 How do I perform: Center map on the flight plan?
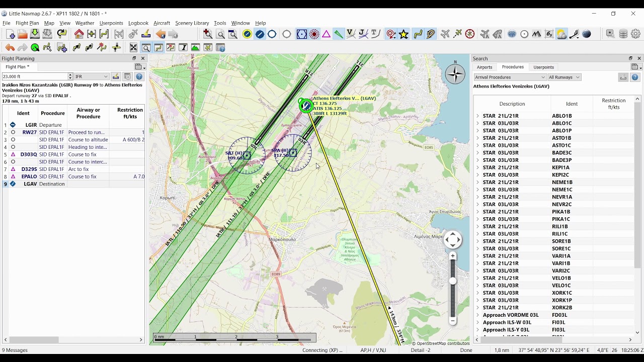tap(104, 34)
